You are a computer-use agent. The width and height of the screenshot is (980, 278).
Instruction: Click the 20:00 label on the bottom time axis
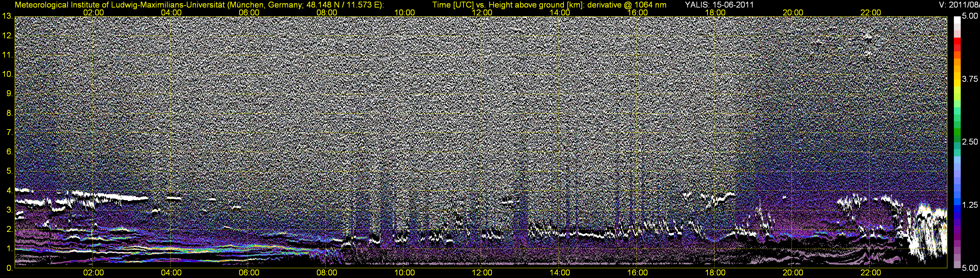pos(793,273)
